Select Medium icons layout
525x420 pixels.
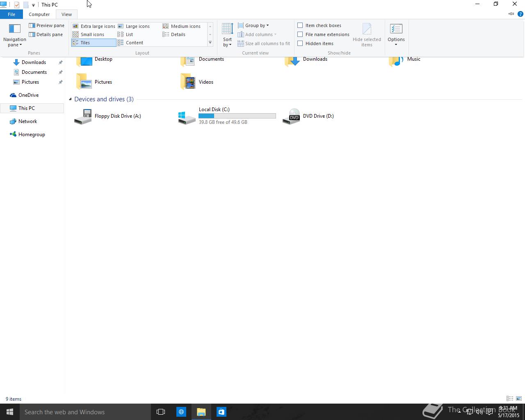tap(182, 26)
